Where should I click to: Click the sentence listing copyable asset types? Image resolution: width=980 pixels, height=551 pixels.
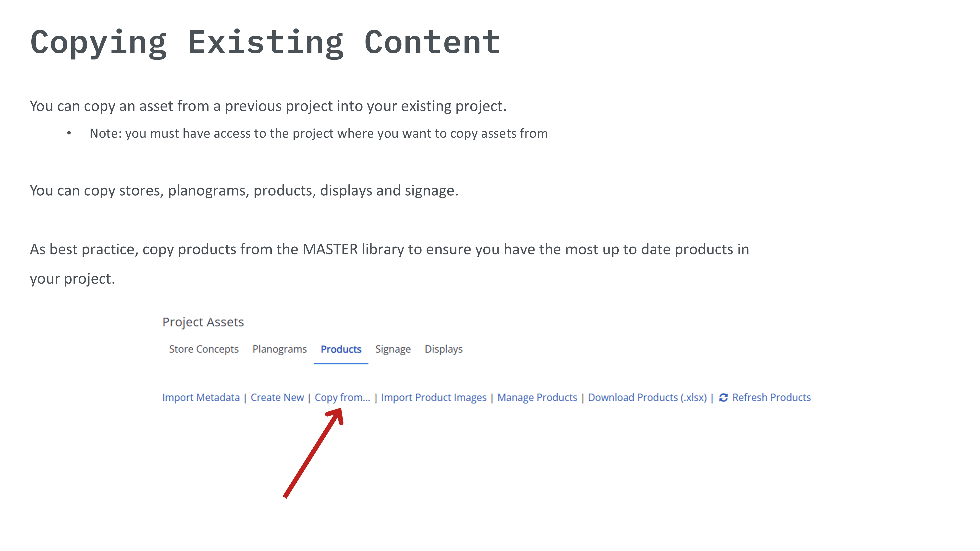(x=244, y=191)
